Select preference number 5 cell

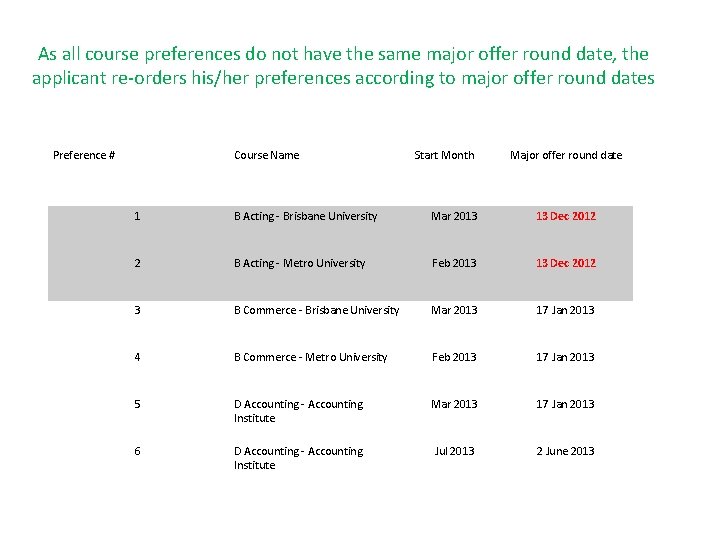138,404
